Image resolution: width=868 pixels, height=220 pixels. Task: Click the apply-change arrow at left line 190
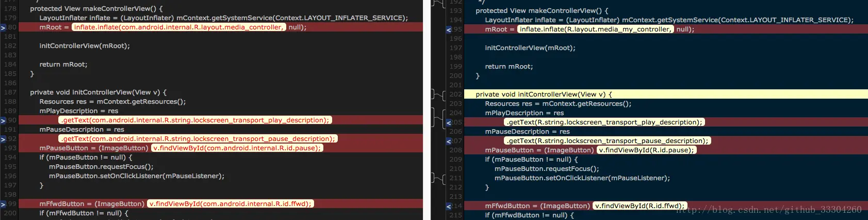pos(3,120)
